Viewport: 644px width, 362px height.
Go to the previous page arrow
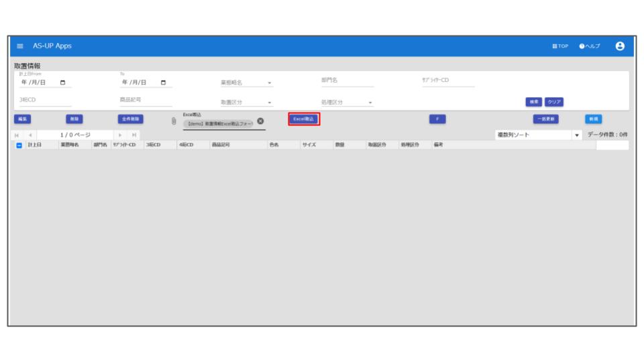[30, 135]
